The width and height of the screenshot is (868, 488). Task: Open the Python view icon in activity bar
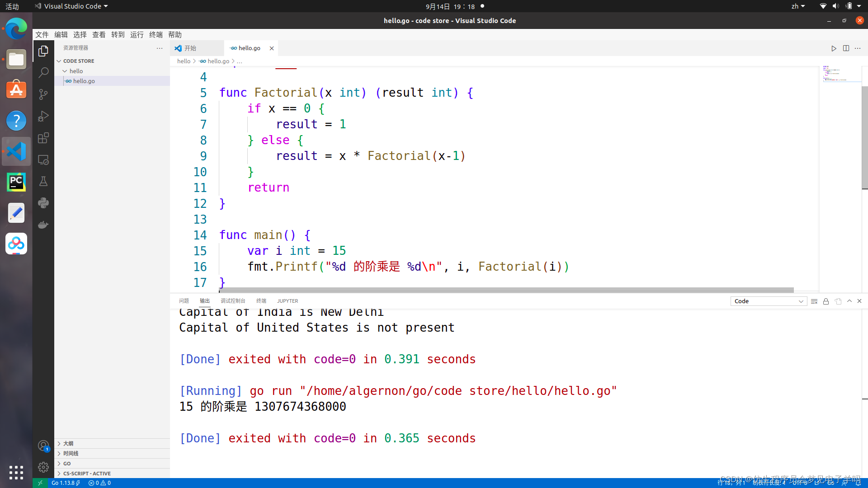pyautogui.click(x=43, y=203)
